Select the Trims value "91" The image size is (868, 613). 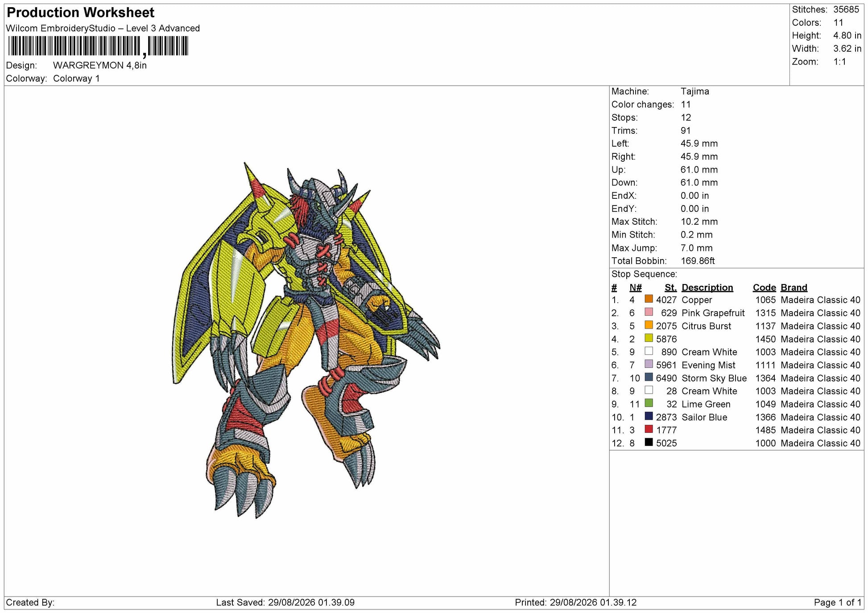(x=686, y=131)
